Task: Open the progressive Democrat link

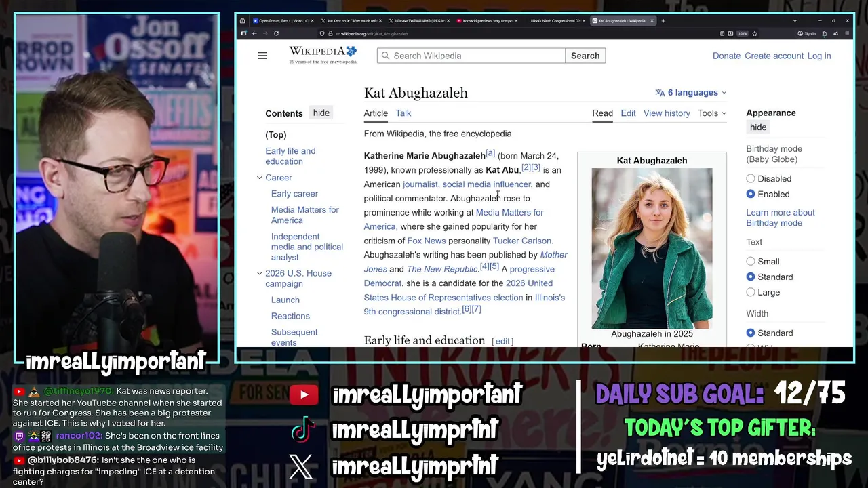Action: tap(459, 276)
